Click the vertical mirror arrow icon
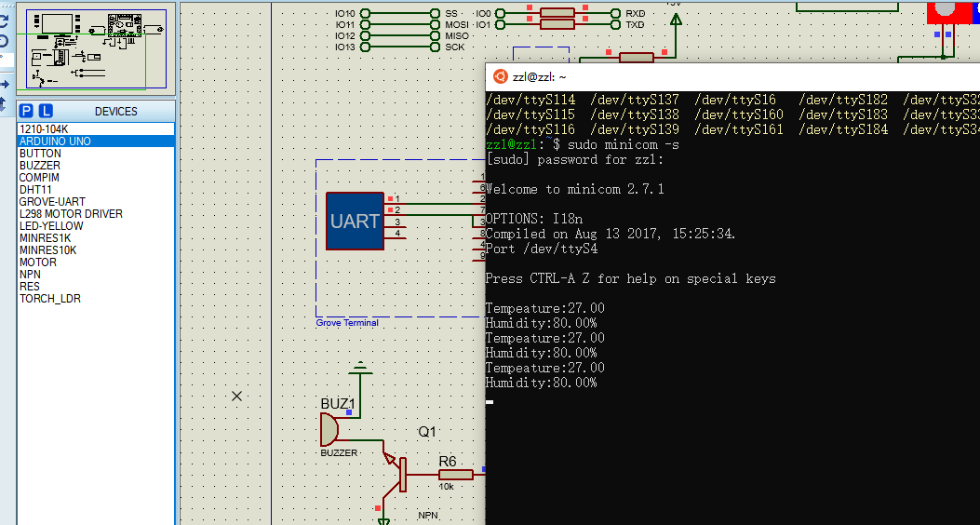 4,103
